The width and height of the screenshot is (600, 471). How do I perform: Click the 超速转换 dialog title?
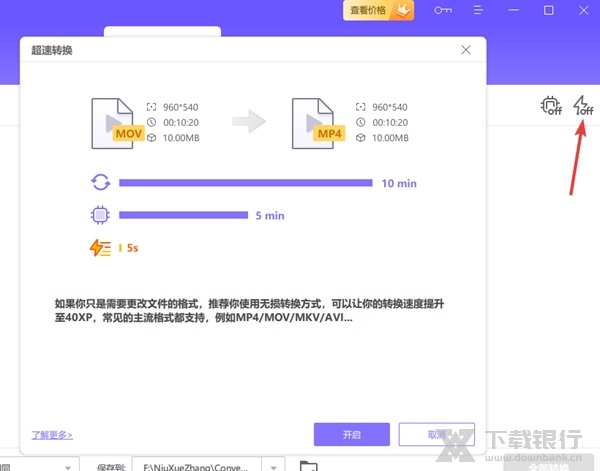52,50
